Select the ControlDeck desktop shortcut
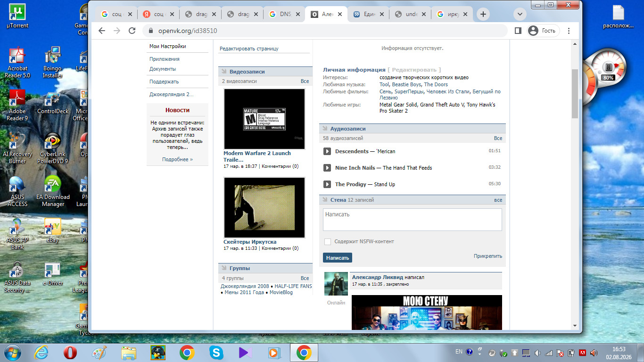 [x=53, y=104]
